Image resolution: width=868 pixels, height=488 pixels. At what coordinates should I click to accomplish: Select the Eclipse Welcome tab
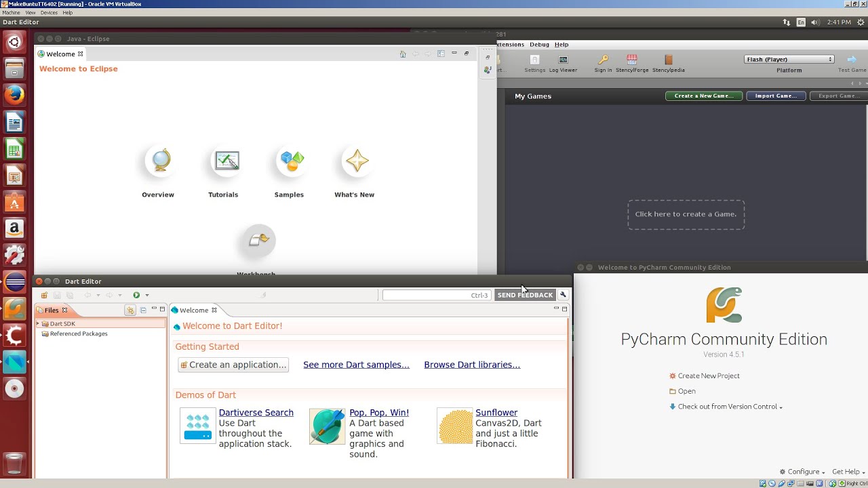(x=60, y=54)
